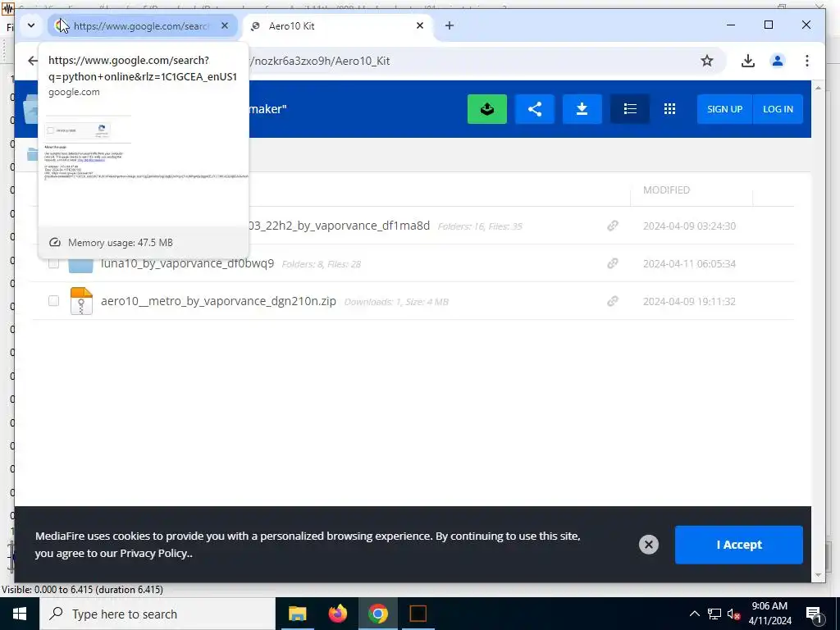
Task: Click the page scrollbar up arrow
Action: click(818, 87)
